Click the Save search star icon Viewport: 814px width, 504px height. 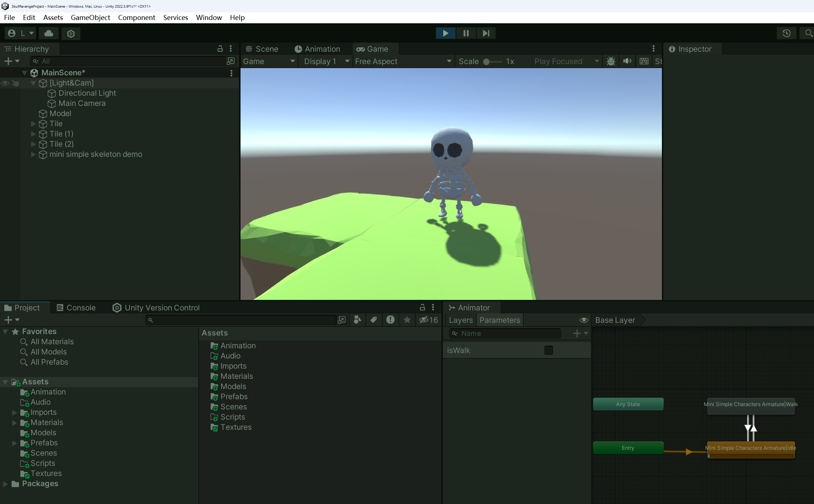coord(407,320)
